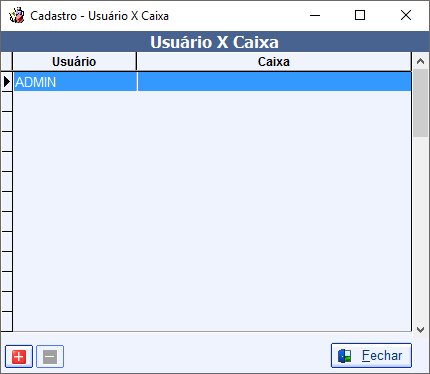Screen dimensions: 430x374
Task: Click the scrollbar down arrow
Action: point(420,330)
